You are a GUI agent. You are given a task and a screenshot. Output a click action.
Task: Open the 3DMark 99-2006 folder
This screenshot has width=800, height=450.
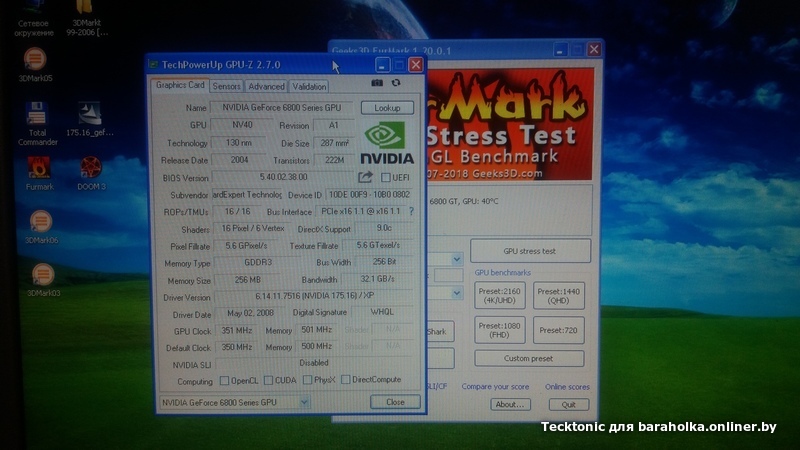pyautogui.click(x=87, y=18)
